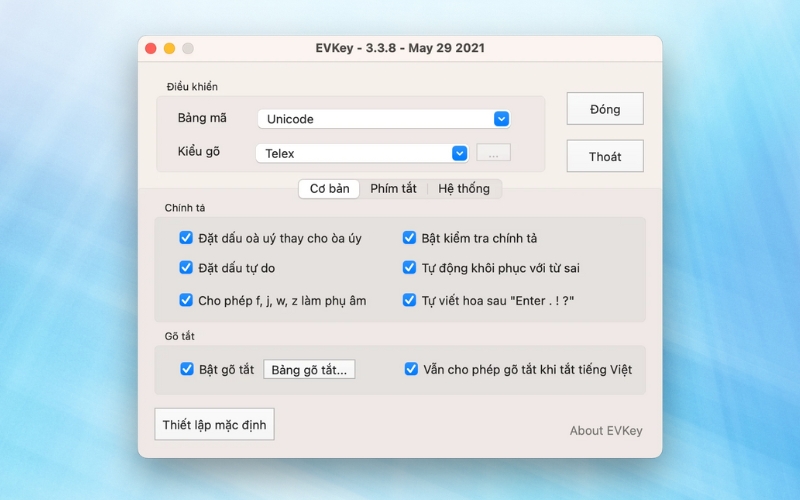Uncheck "Đặt dấu tự do" option
Screen dimensions: 800x500
coord(186,267)
